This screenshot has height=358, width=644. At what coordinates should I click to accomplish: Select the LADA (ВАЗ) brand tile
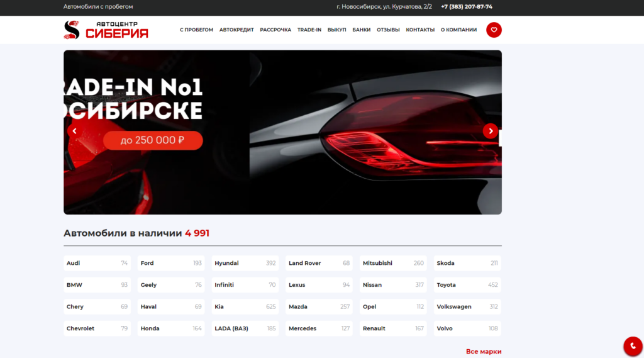tap(245, 328)
